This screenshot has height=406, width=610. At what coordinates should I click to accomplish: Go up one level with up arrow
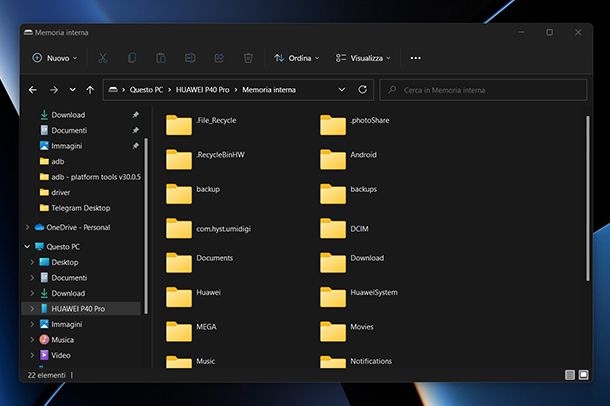[90, 90]
